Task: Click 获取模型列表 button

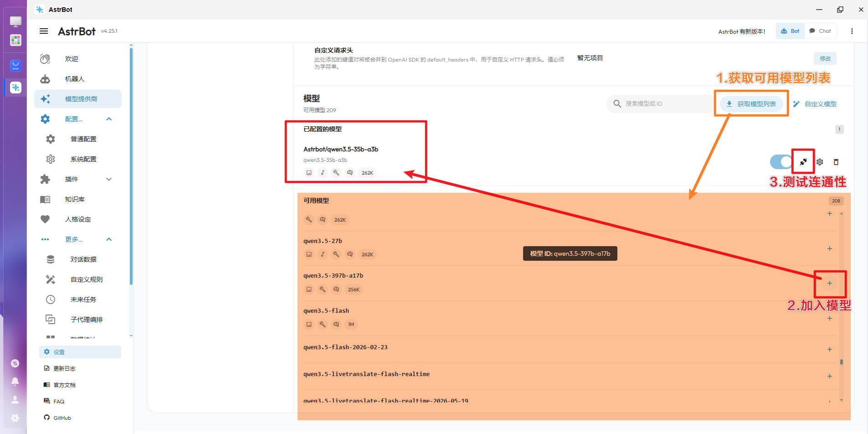Action: 751,104
